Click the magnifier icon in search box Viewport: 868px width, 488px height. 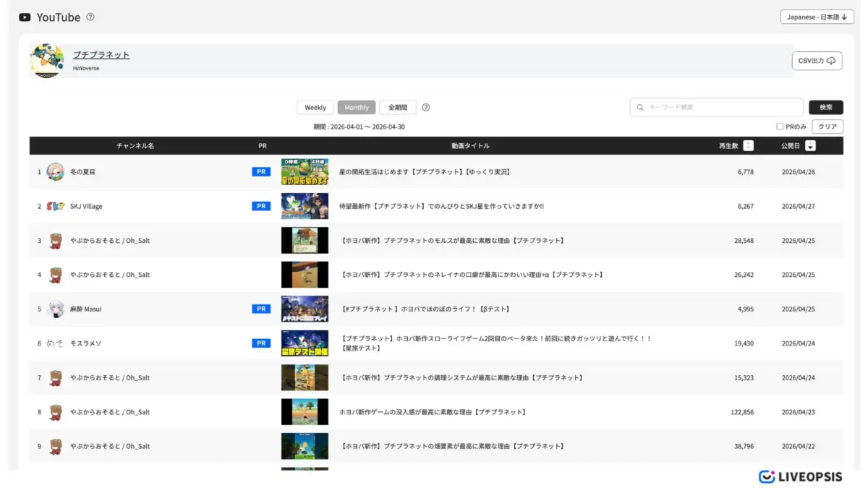tap(640, 107)
